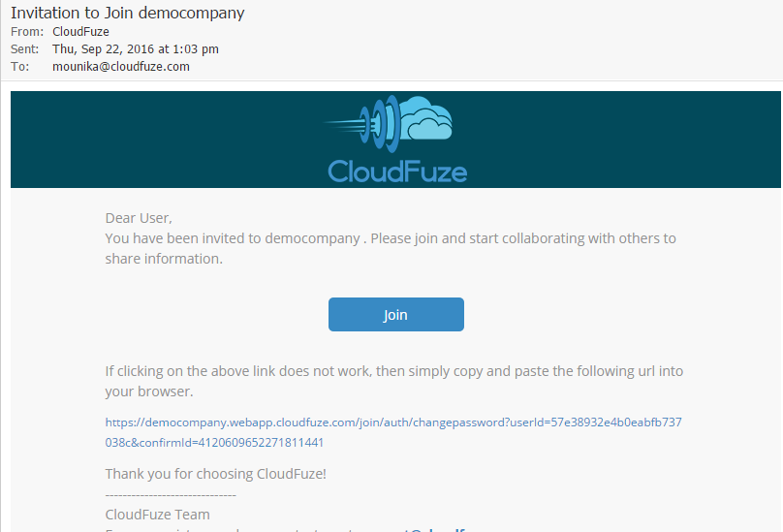Click the 'share information.' line of text
The width and height of the screenshot is (783, 532).
click(x=164, y=259)
